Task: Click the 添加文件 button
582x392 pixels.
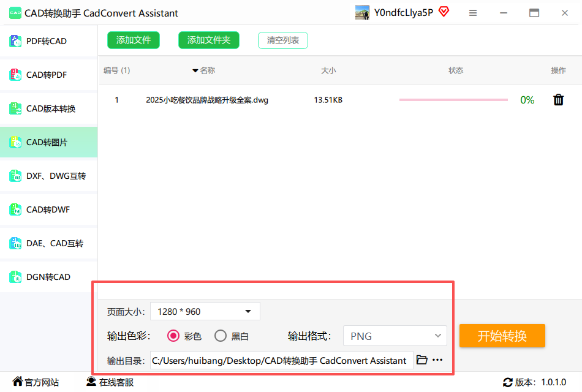Action: click(133, 40)
